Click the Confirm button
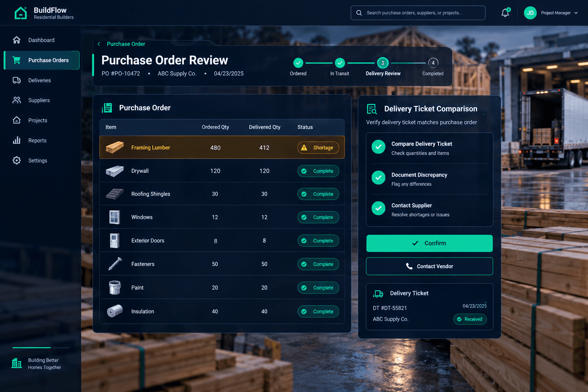This screenshot has width=588, height=392. [x=430, y=243]
